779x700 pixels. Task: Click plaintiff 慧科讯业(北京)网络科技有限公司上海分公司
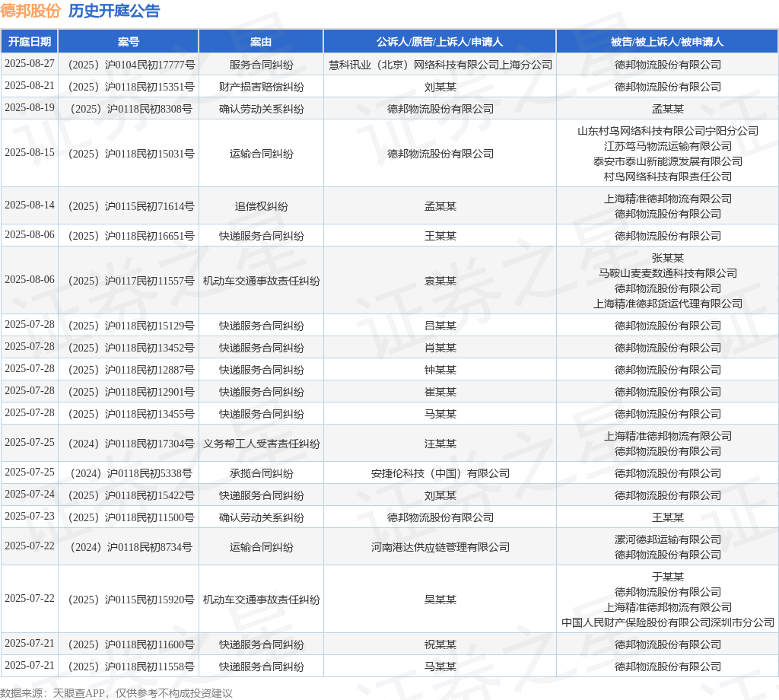point(440,65)
